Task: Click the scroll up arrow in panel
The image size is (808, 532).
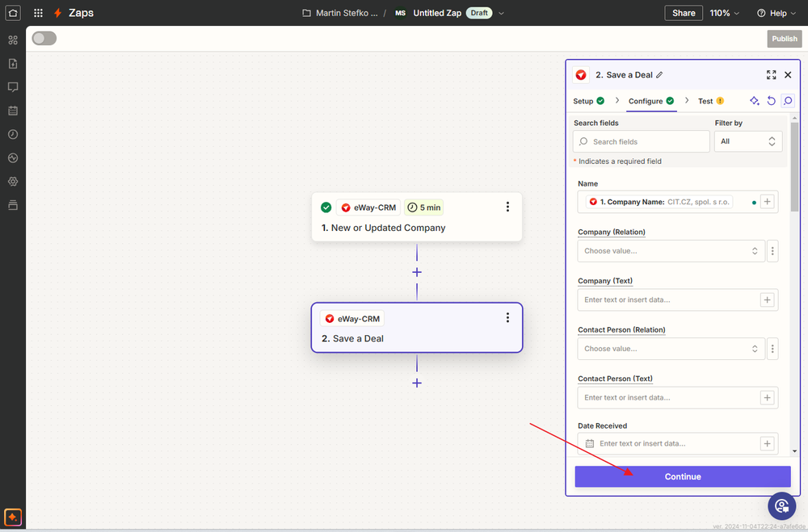Action: pyautogui.click(x=794, y=119)
